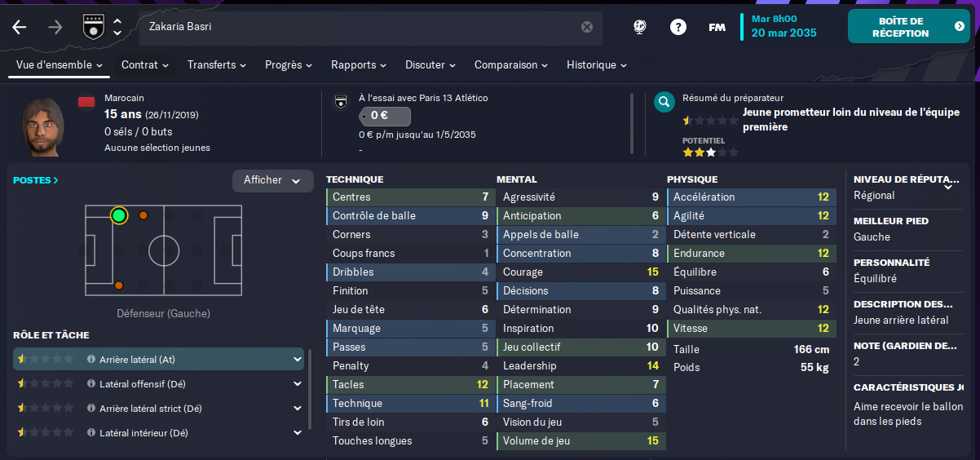This screenshot has height=460, width=980.
Task: Go back with the left arrow
Action: [x=20, y=27]
